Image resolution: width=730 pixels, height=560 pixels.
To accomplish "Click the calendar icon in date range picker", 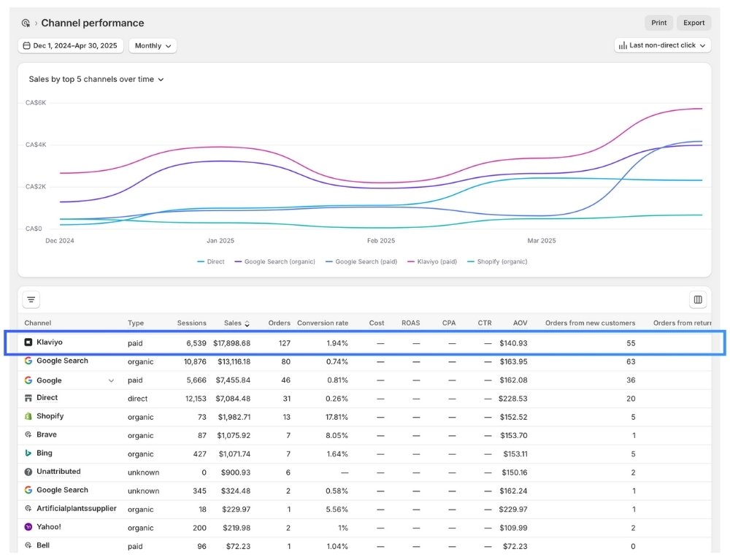I will (26, 45).
